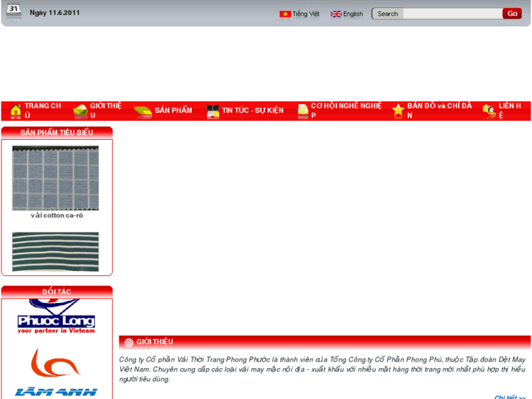The image size is (532, 399).
Task: Open the Trang Chủ menu item
Action: [x=43, y=111]
